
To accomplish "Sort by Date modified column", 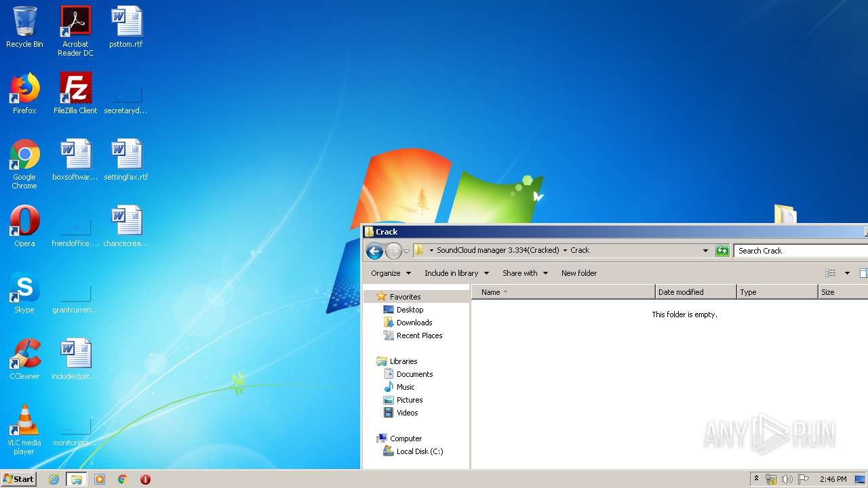I will pos(696,292).
